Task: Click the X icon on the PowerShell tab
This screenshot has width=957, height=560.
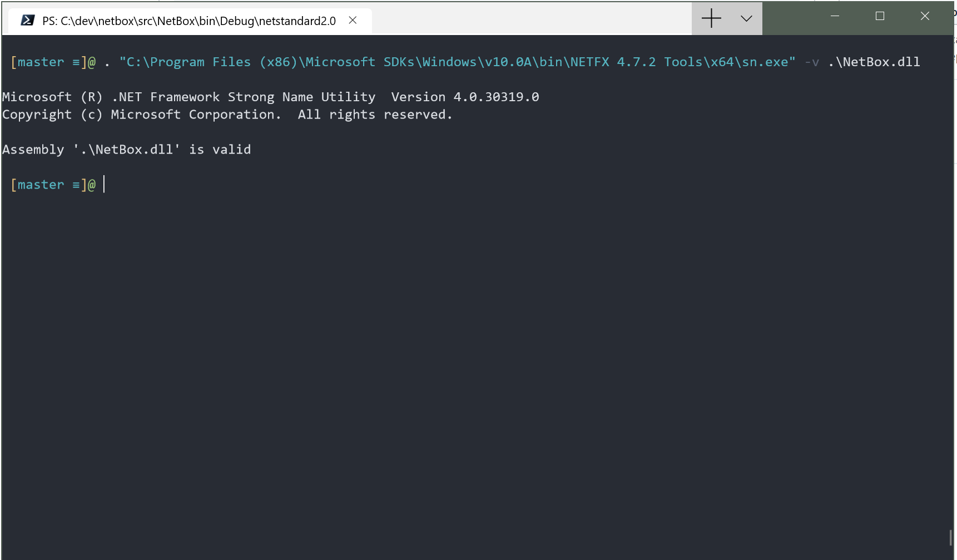Action: 353,19
